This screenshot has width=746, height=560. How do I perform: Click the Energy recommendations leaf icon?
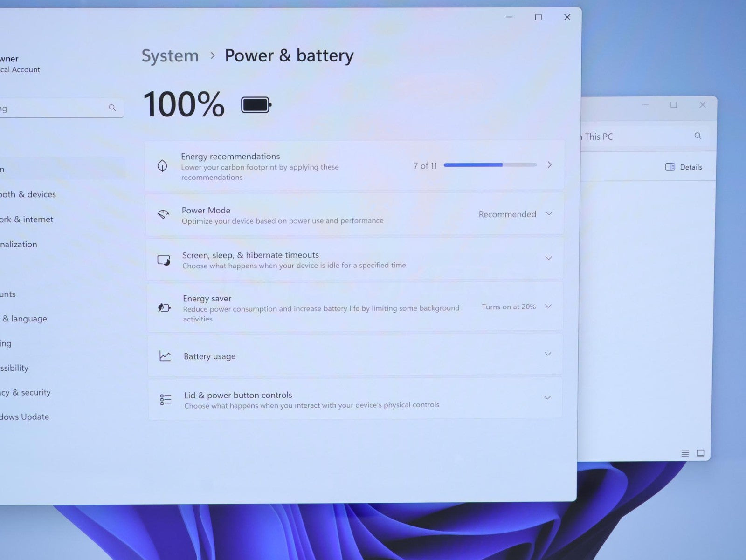click(162, 165)
